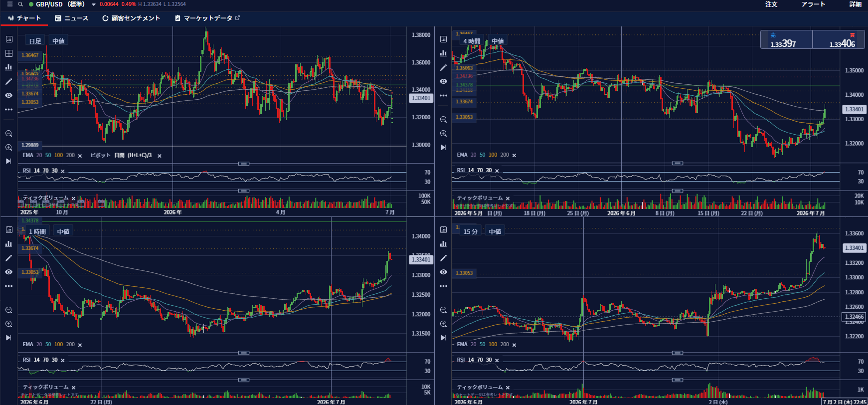Zoom in the 1-hour chart
Image resolution: width=868 pixels, height=405 pixels.
pos(9,324)
